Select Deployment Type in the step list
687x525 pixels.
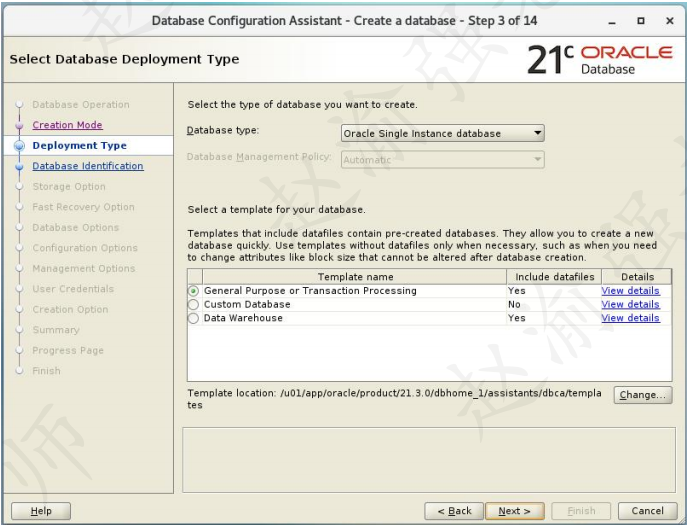pos(80,145)
